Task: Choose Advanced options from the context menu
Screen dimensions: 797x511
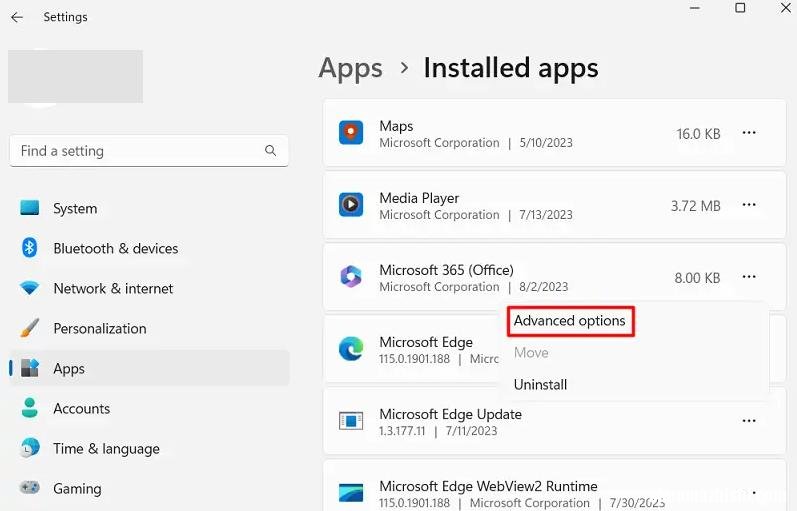Action: (x=570, y=321)
